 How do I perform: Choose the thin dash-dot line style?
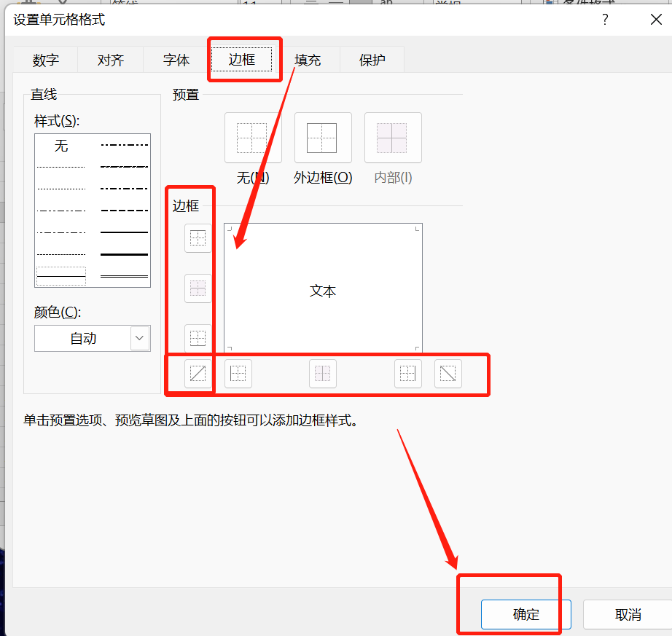coord(61,232)
